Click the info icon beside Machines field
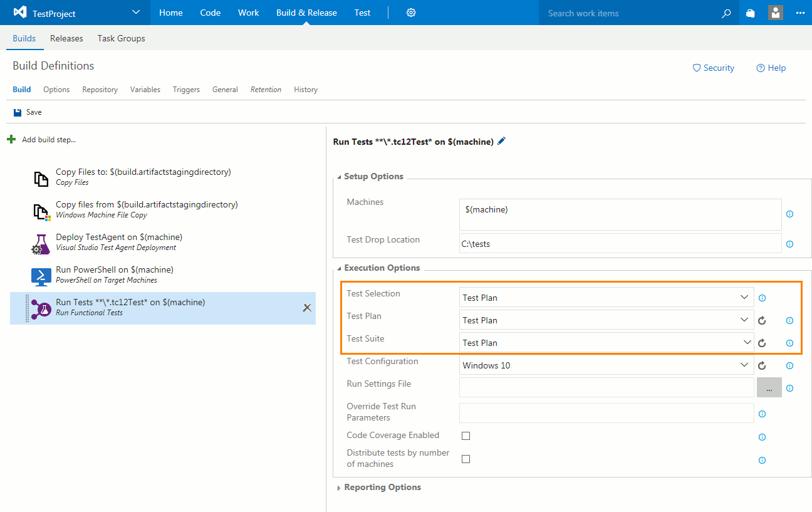 click(789, 214)
